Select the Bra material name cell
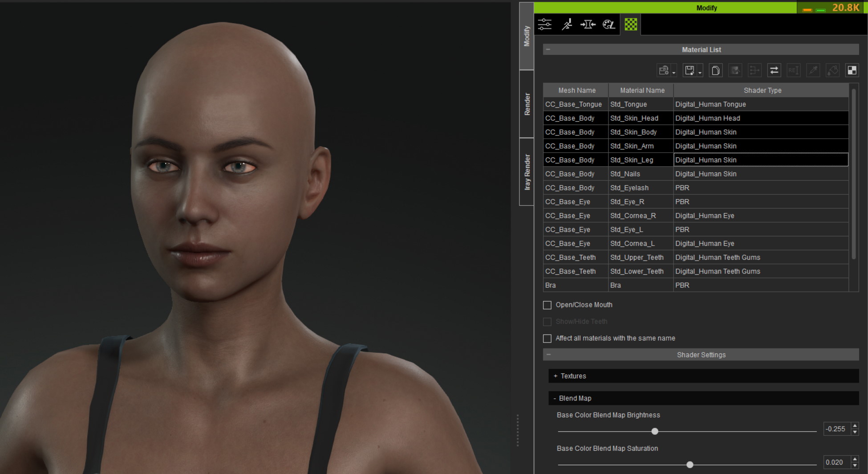 coord(641,285)
